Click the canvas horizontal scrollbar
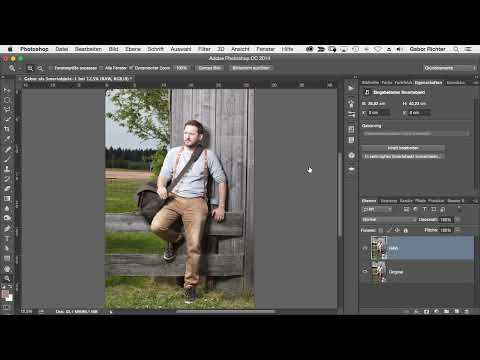Screen dimensions: 480x360 [x=225, y=312]
